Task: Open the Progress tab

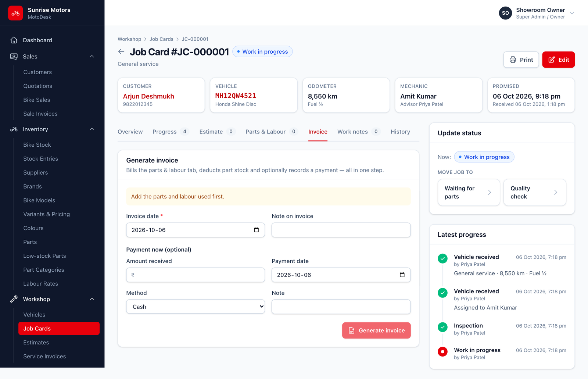Action: tap(171, 132)
